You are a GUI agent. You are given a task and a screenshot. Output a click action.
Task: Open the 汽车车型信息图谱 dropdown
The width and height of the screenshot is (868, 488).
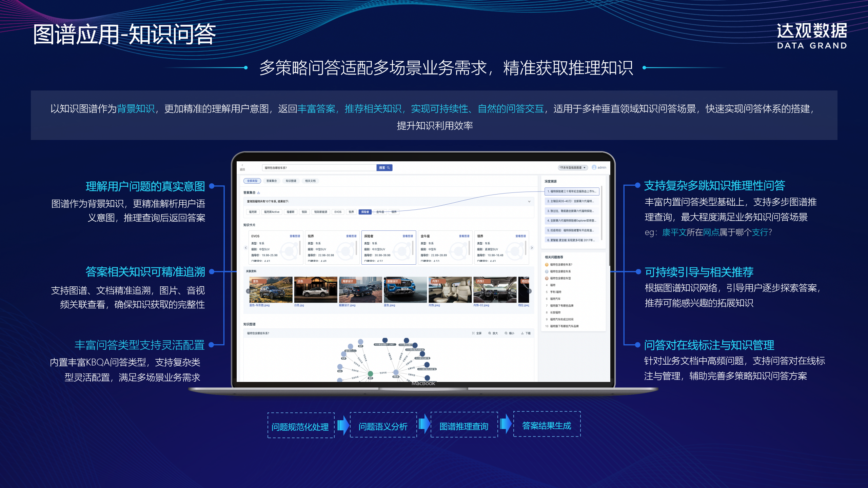point(573,167)
